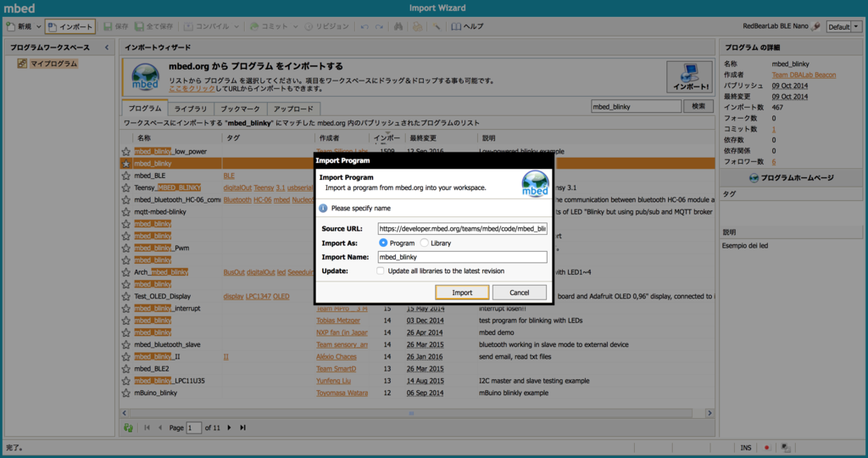Click the print icon beside the binoculars
868x458 pixels.
417,26
